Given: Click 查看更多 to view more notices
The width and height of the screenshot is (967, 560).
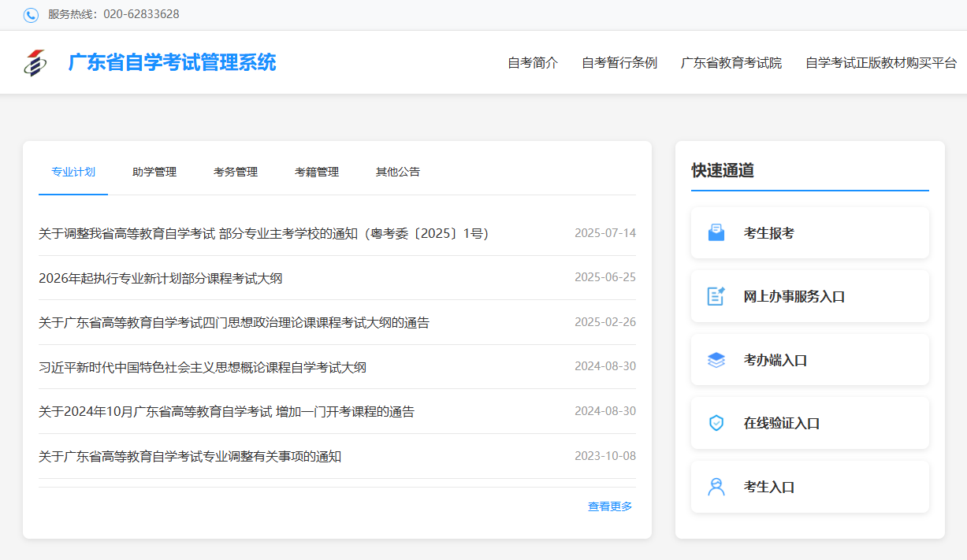Looking at the screenshot, I should point(610,506).
